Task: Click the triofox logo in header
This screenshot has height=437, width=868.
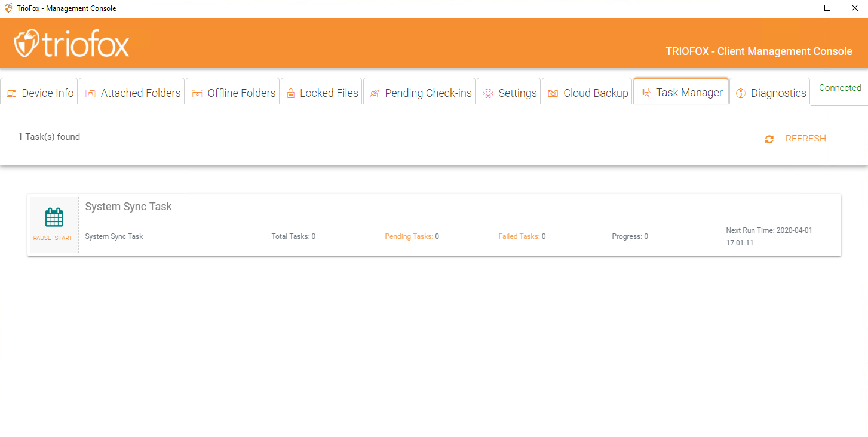Action: click(72, 44)
